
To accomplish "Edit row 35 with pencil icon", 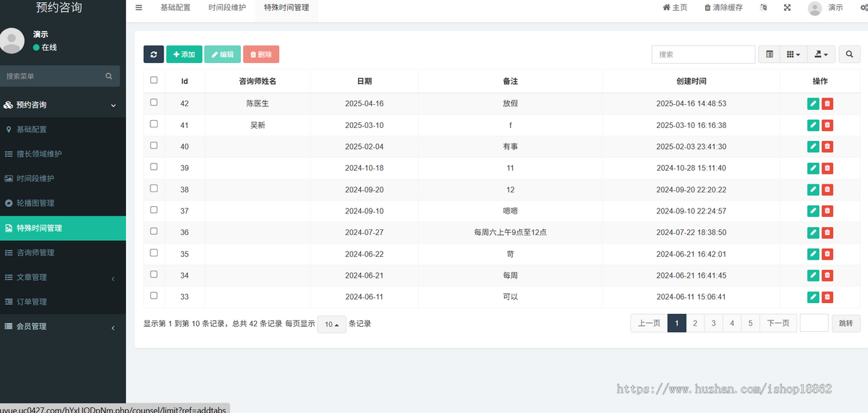I will 813,254.
